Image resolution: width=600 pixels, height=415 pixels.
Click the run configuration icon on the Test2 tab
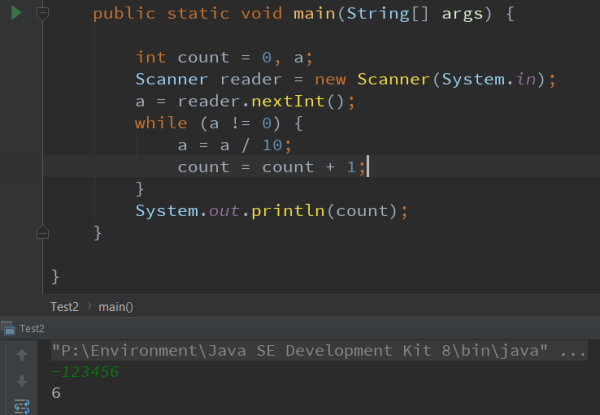click(x=9, y=328)
